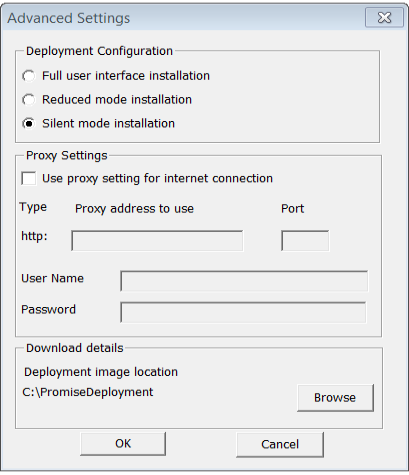Focus the User Name text field
Image resolution: width=409 pixels, height=475 pixels.
(244, 281)
